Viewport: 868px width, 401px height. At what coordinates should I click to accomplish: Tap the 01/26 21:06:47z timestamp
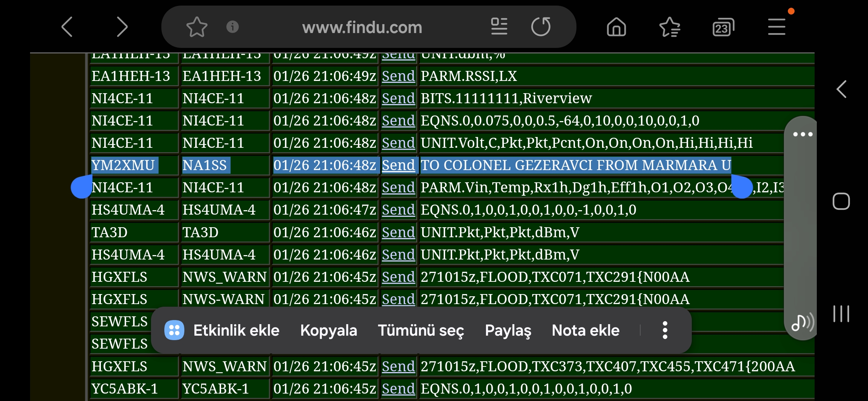(x=325, y=210)
